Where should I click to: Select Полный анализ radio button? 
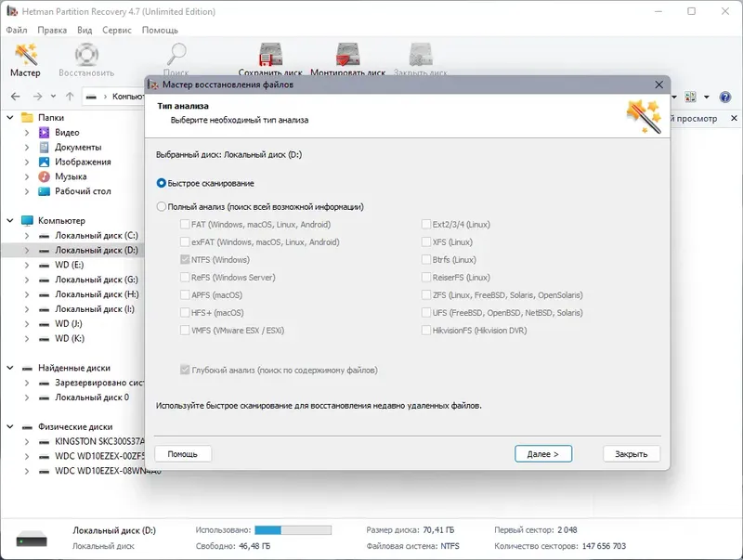161,207
